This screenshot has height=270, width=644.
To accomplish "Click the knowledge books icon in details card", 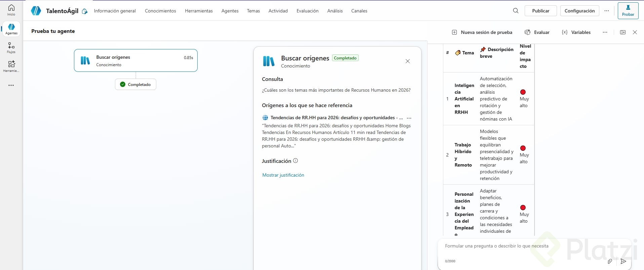I will [269, 61].
